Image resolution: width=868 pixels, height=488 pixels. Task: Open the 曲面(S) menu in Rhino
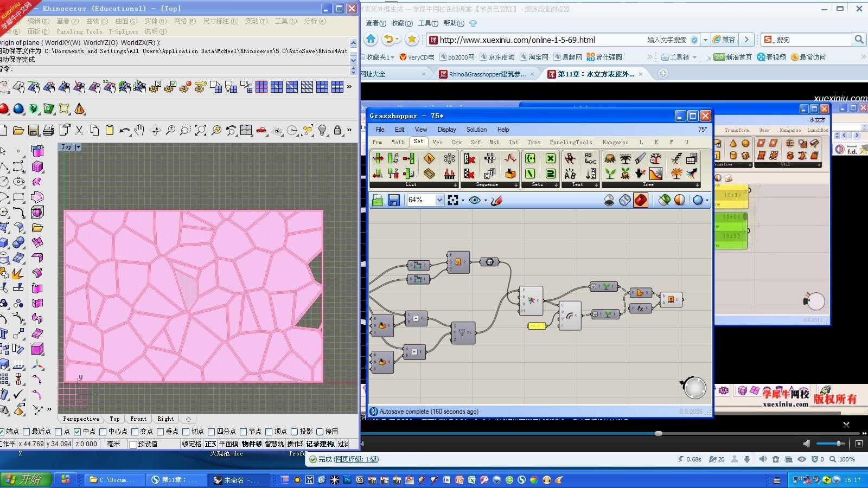(126, 21)
